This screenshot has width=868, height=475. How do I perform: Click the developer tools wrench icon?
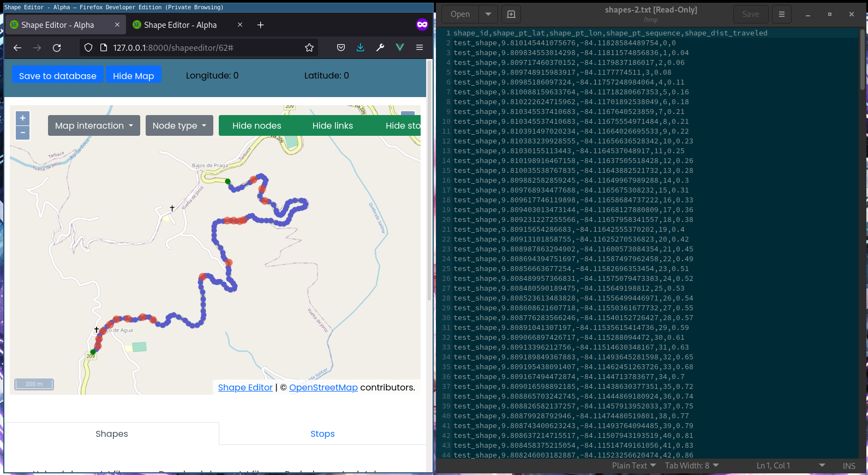[380, 48]
